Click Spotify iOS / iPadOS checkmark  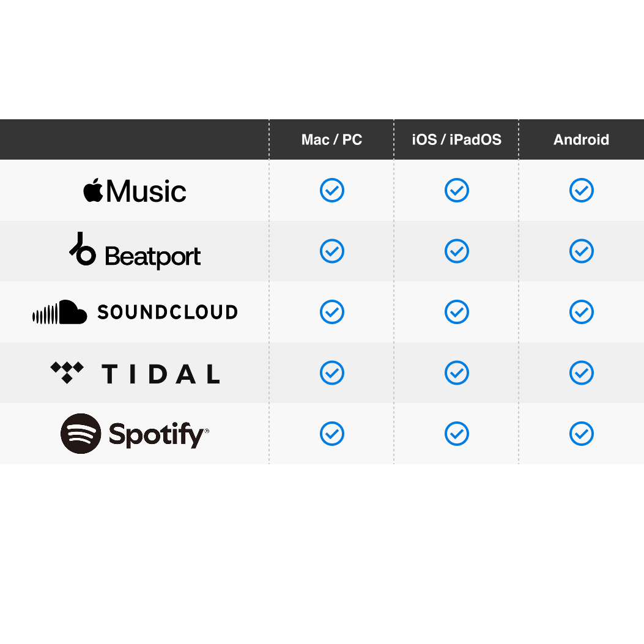(x=457, y=434)
